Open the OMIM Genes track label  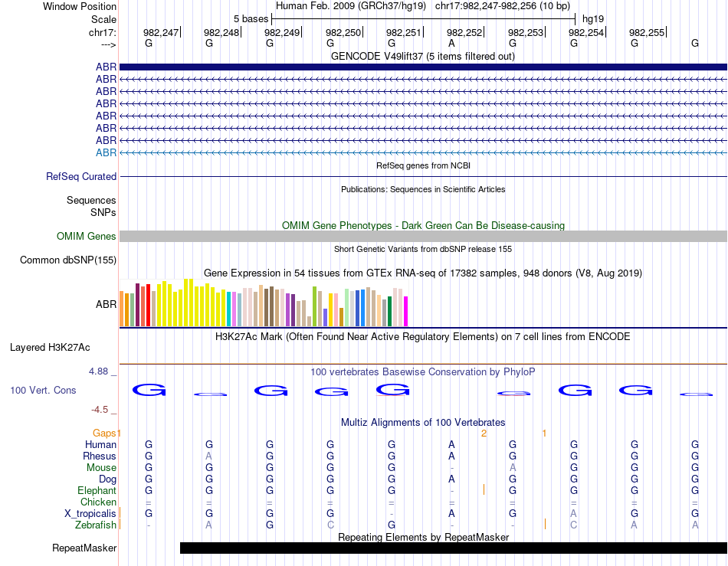pos(86,236)
